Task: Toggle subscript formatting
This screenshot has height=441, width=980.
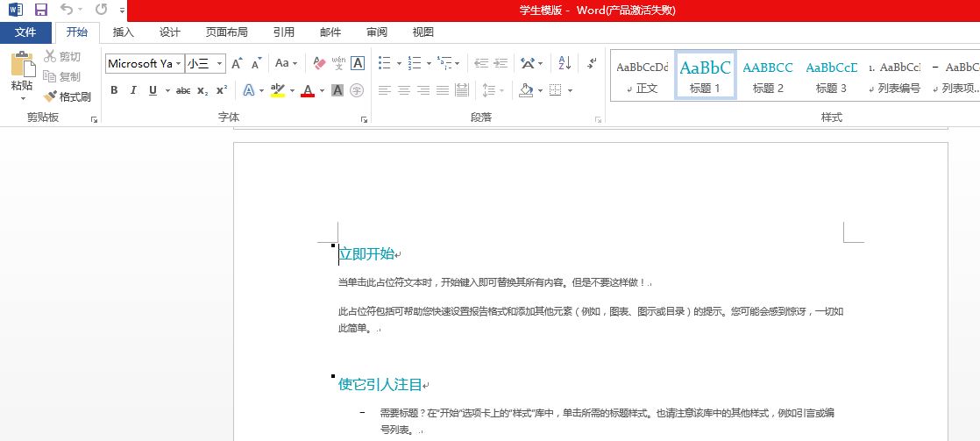Action: [202, 90]
